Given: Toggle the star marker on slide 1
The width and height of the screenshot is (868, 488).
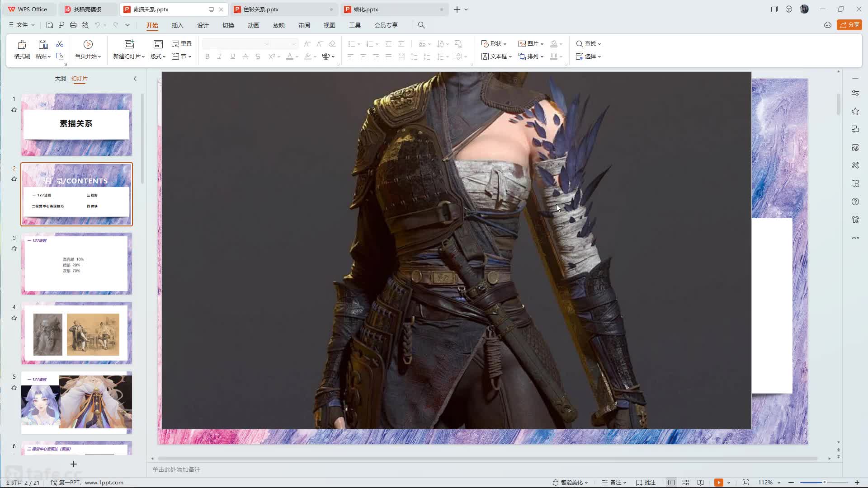Looking at the screenshot, I should point(14,110).
